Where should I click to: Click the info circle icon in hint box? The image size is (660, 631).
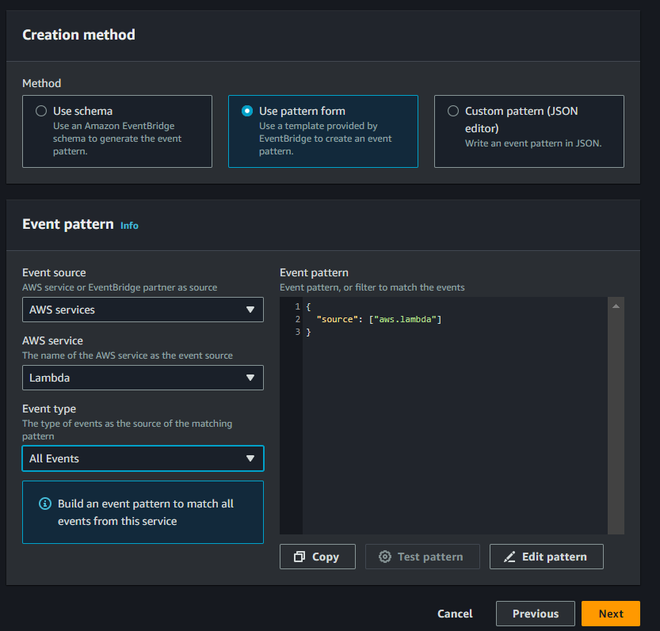pos(44,504)
